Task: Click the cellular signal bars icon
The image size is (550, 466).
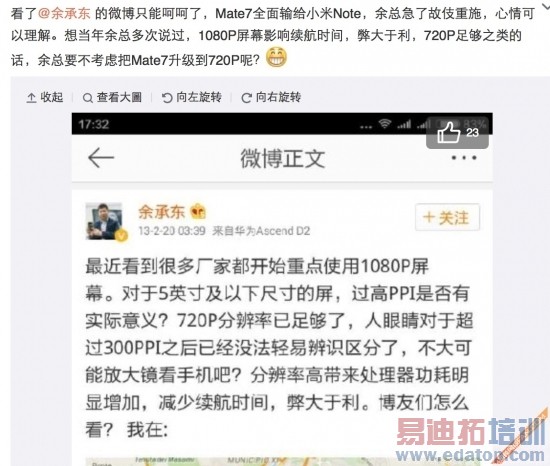Action: [404, 124]
